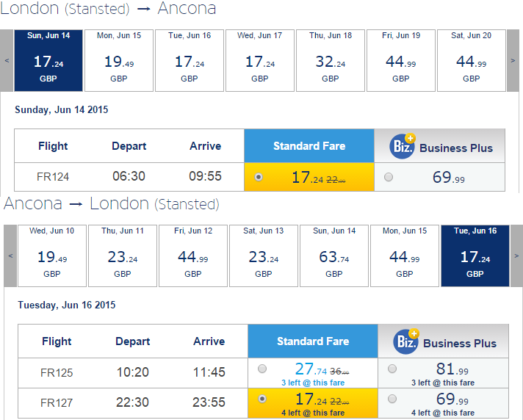This screenshot has width=523, height=420.
Task: Select FR124 Standard Fare 17.24 radio button
Action: pyautogui.click(x=258, y=177)
